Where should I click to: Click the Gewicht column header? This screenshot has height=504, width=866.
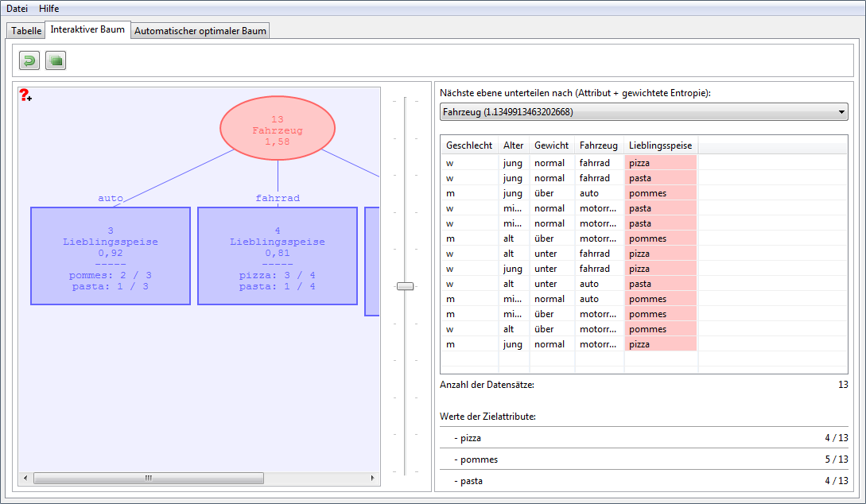(x=551, y=145)
